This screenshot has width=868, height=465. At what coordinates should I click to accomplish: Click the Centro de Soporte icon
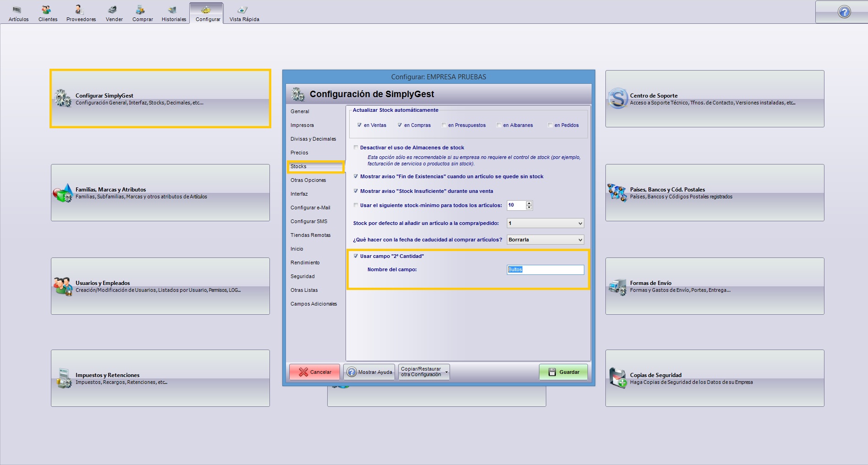(x=617, y=98)
